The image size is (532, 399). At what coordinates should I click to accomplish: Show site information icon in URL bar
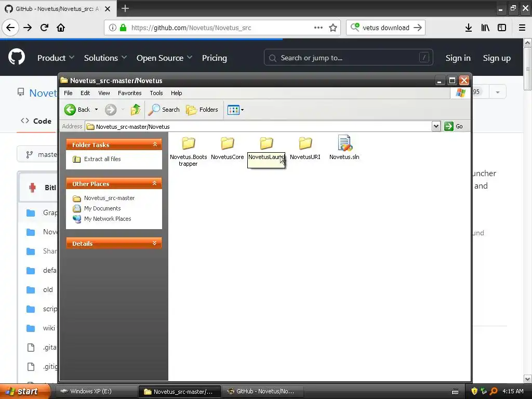pyautogui.click(x=113, y=28)
